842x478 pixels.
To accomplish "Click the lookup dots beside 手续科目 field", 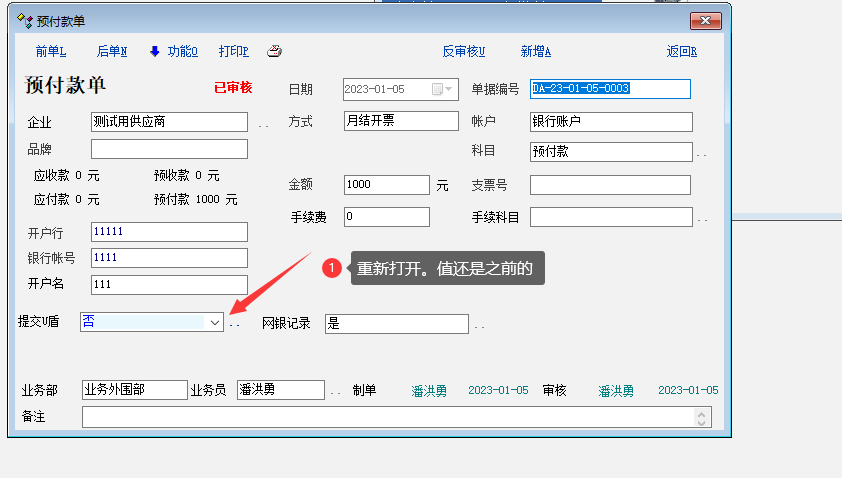I will pos(702,220).
